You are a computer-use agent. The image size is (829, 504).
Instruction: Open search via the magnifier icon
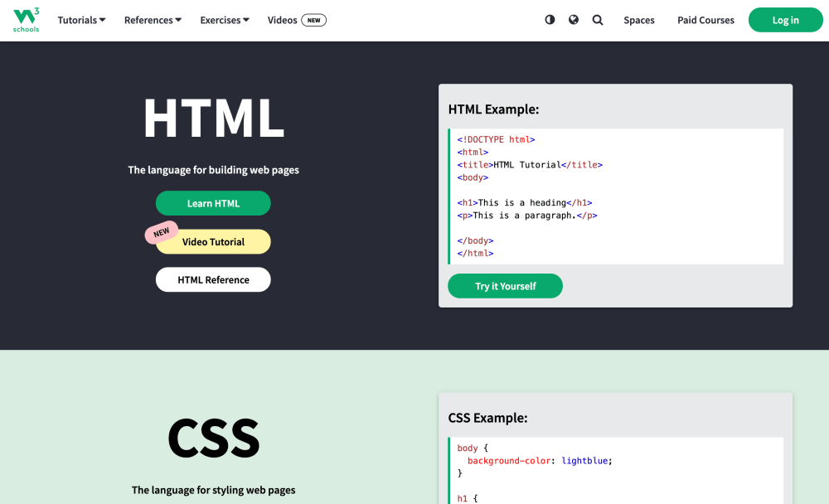598,19
